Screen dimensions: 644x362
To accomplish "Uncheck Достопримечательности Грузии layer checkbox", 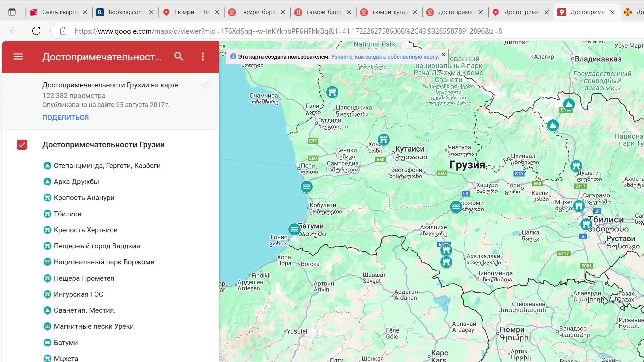I will pyautogui.click(x=22, y=145).
